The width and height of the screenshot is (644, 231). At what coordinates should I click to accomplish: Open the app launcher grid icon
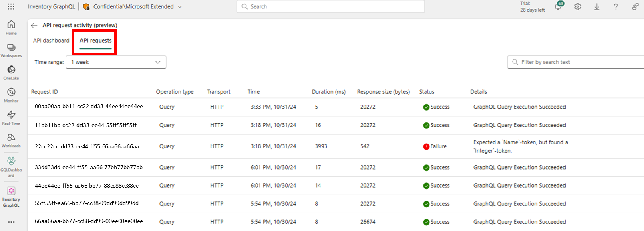[11, 6]
